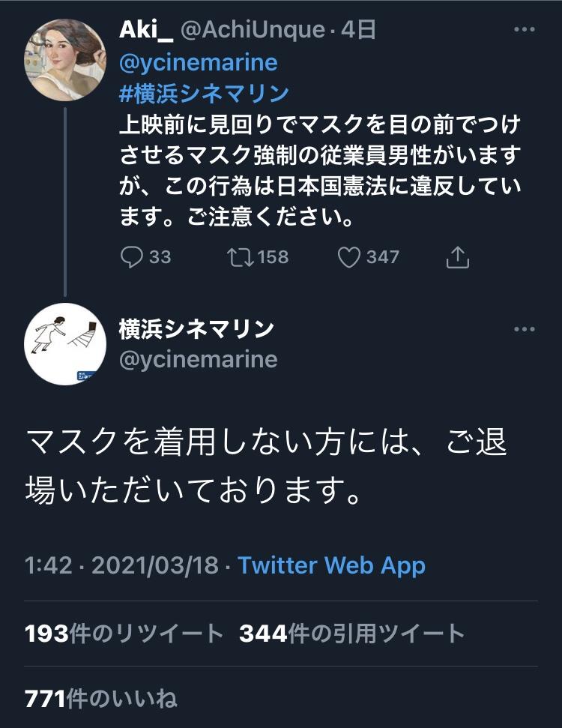This screenshot has height=728, width=562.
Task: Open the #横浜シネマリン hashtag
Action: (204, 93)
